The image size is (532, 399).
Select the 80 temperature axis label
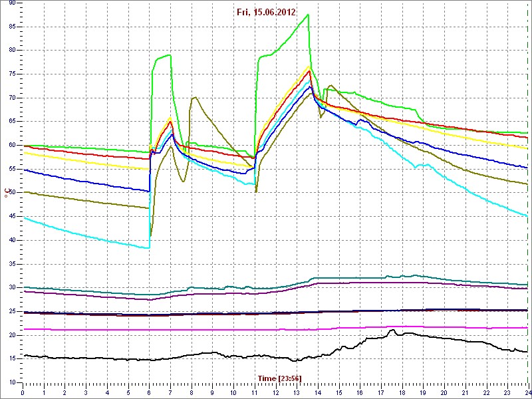(12, 51)
